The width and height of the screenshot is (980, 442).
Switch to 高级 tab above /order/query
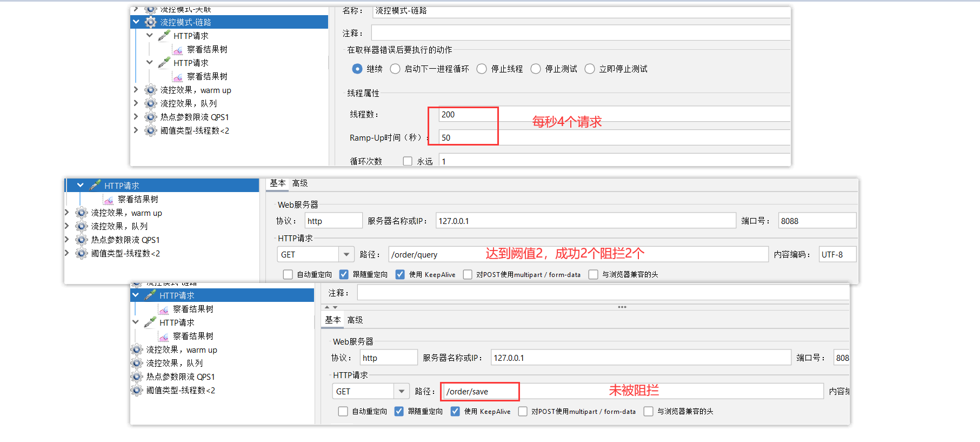(300, 183)
